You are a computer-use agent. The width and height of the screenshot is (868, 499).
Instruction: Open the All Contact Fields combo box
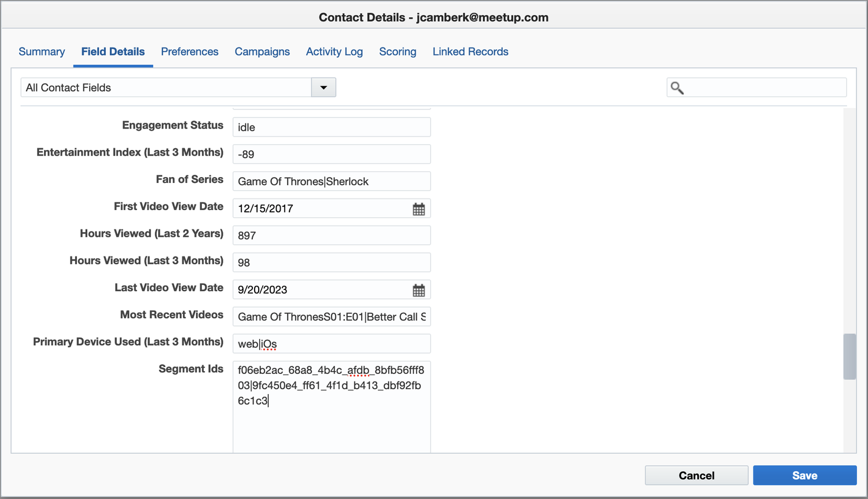coord(167,88)
